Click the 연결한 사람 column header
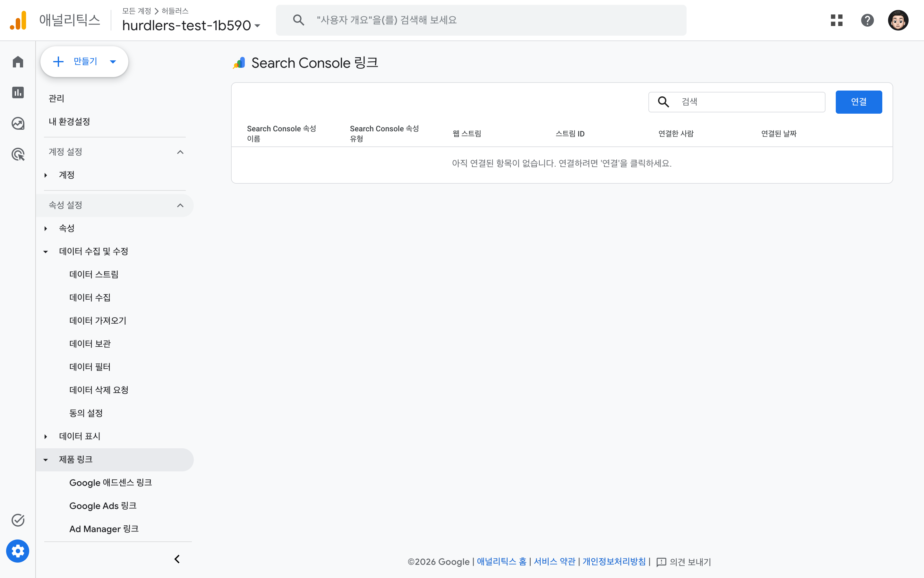Screen dimensions: 924x578 (676, 134)
